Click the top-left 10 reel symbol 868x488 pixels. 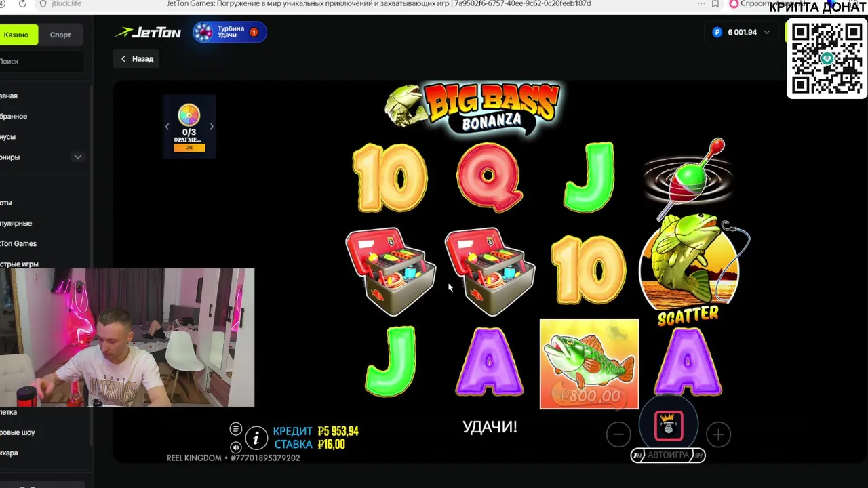coord(390,178)
